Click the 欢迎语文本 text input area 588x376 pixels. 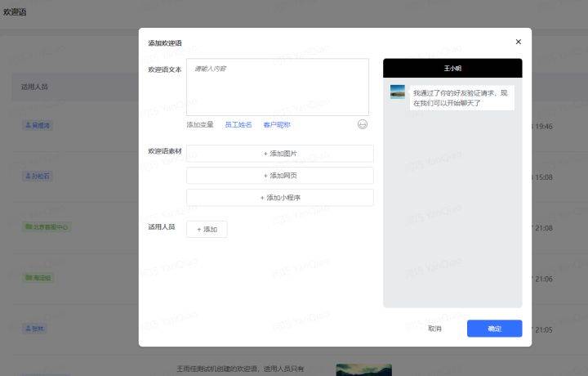tap(278, 87)
